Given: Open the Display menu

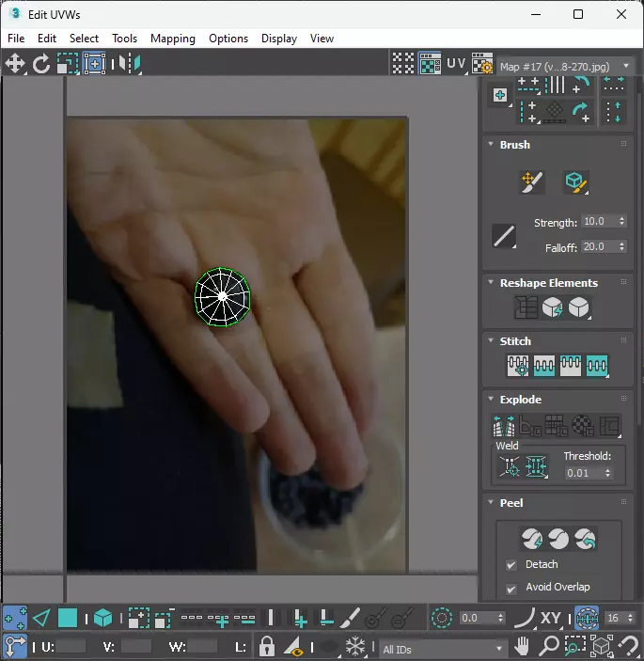Looking at the screenshot, I should [x=279, y=39].
